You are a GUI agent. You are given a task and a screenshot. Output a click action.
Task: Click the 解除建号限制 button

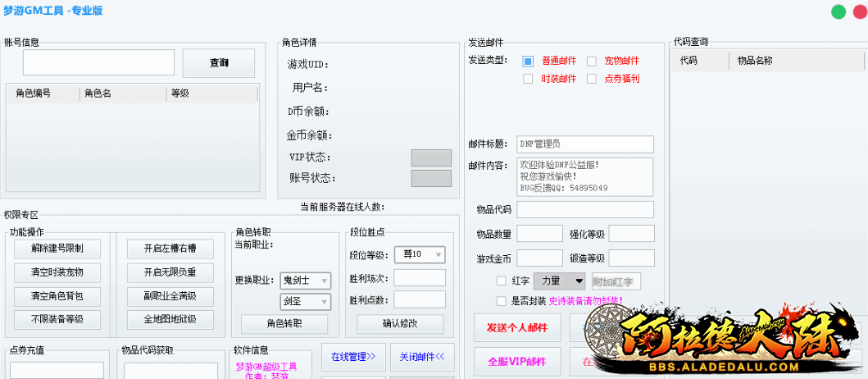[x=57, y=249]
